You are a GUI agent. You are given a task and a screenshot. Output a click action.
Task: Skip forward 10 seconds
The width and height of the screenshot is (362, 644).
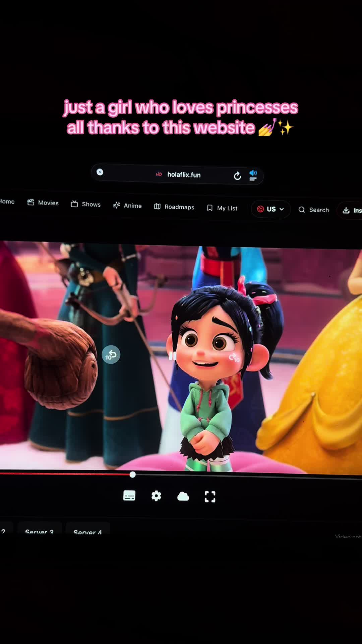234,358
